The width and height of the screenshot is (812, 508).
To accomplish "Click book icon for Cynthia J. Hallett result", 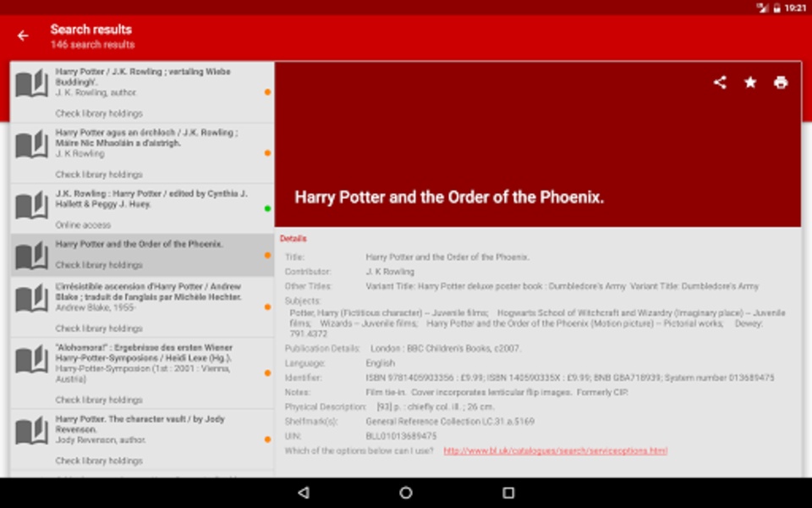I will click(31, 206).
